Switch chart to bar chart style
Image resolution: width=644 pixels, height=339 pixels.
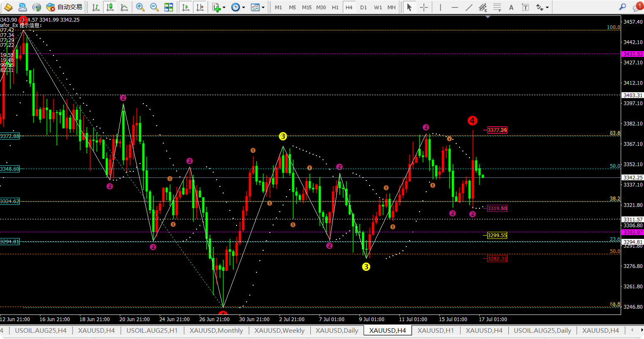(96, 7)
